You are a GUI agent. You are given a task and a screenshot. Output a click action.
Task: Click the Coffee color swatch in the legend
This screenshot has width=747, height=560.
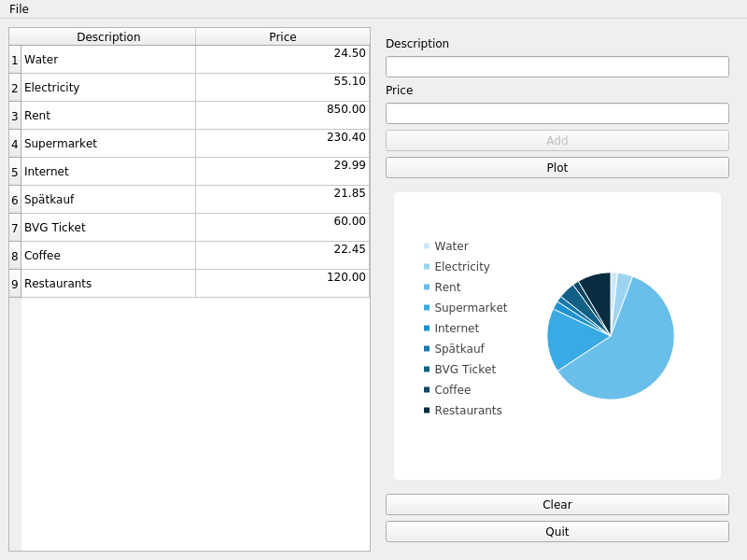click(x=426, y=389)
